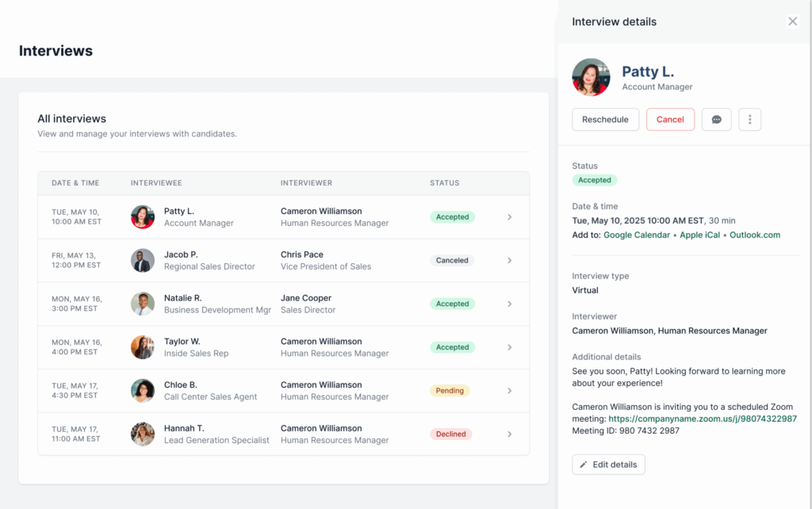
Task: Click the Accepted status badge for Patty L.
Action: pyautogui.click(x=452, y=216)
